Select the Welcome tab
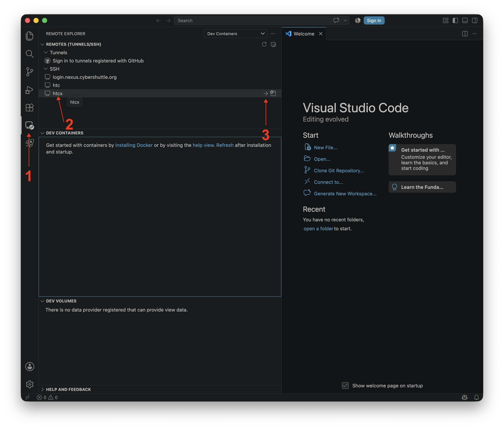Viewport: 504px width, 429px height. (304, 34)
